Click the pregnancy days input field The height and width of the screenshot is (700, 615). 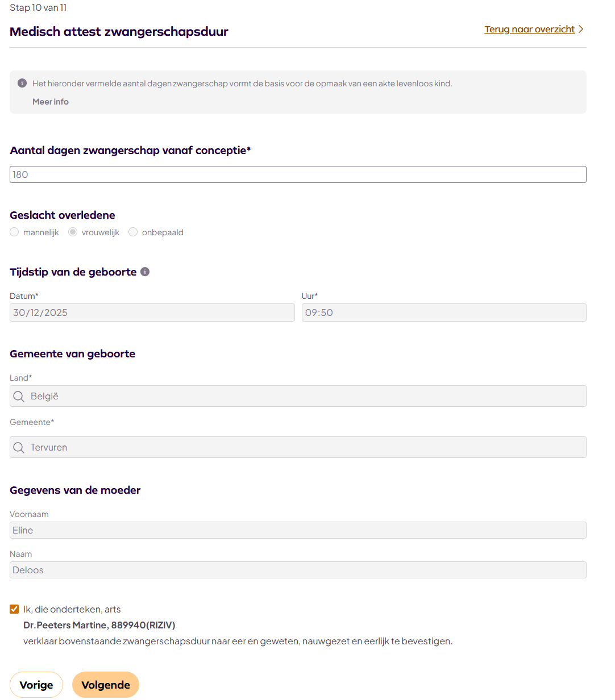(298, 174)
